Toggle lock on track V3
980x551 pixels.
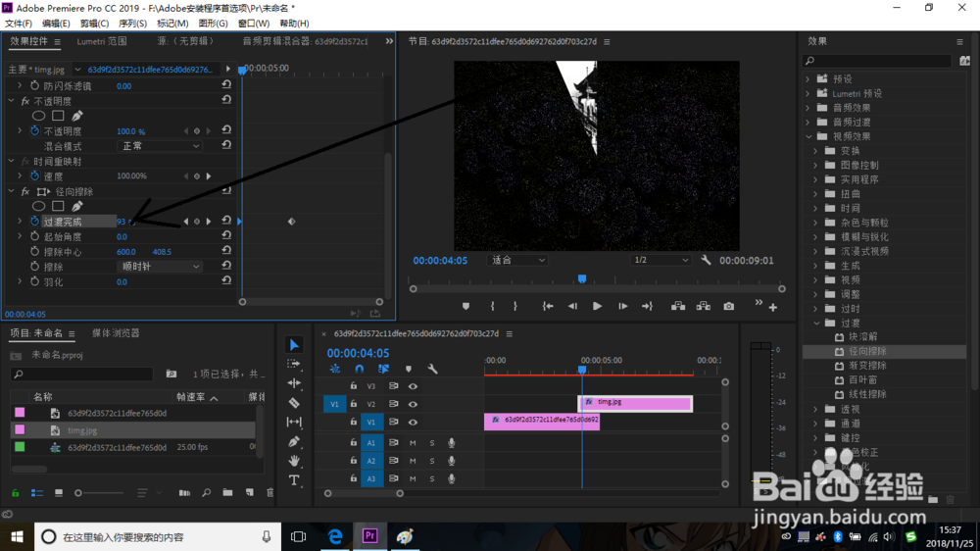354,386
